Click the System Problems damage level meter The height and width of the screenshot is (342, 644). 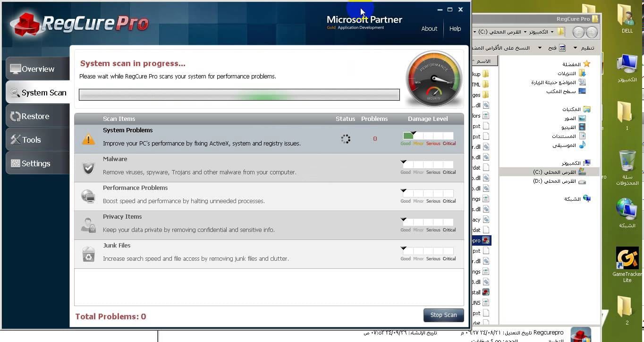coord(428,138)
